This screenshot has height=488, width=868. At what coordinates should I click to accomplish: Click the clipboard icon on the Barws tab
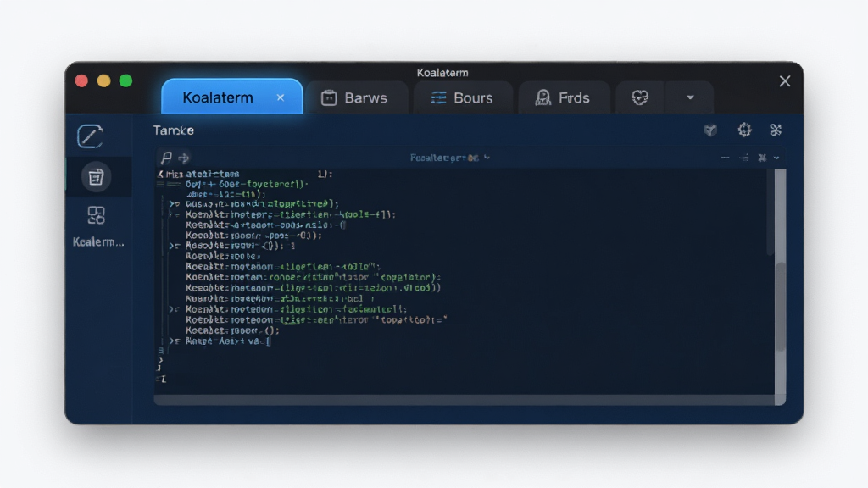(329, 98)
